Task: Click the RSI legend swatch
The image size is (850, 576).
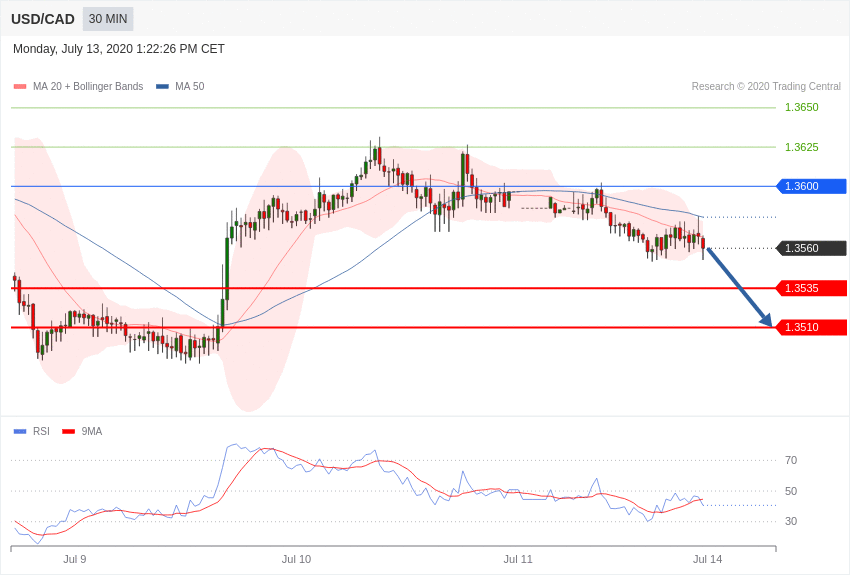Action: 20,432
